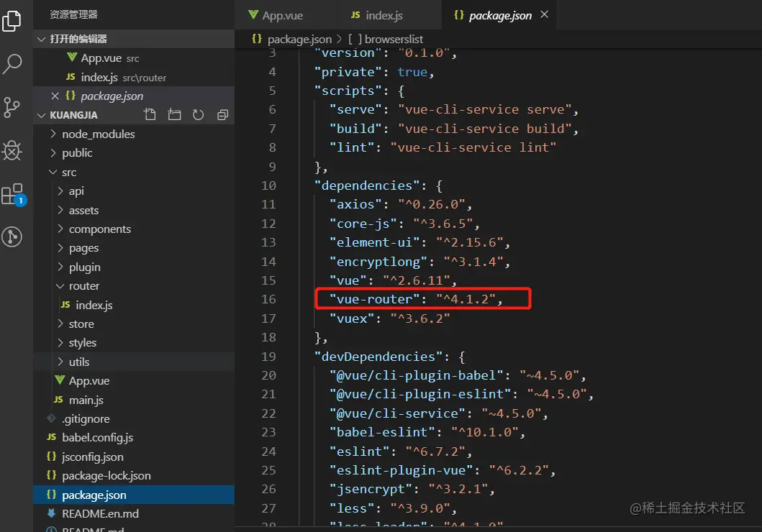Open README.en.md in the file tree
The height and width of the screenshot is (532, 762).
pyautogui.click(x=134, y=513)
